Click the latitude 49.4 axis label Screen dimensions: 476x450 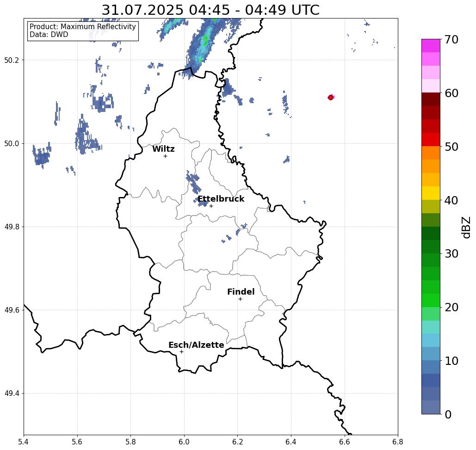12,393
